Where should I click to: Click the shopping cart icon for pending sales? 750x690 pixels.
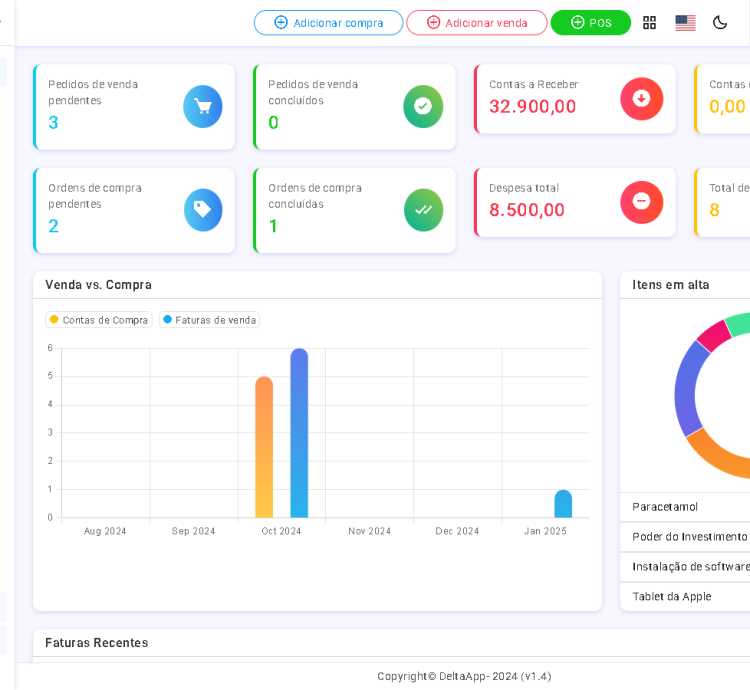[x=203, y=107]
